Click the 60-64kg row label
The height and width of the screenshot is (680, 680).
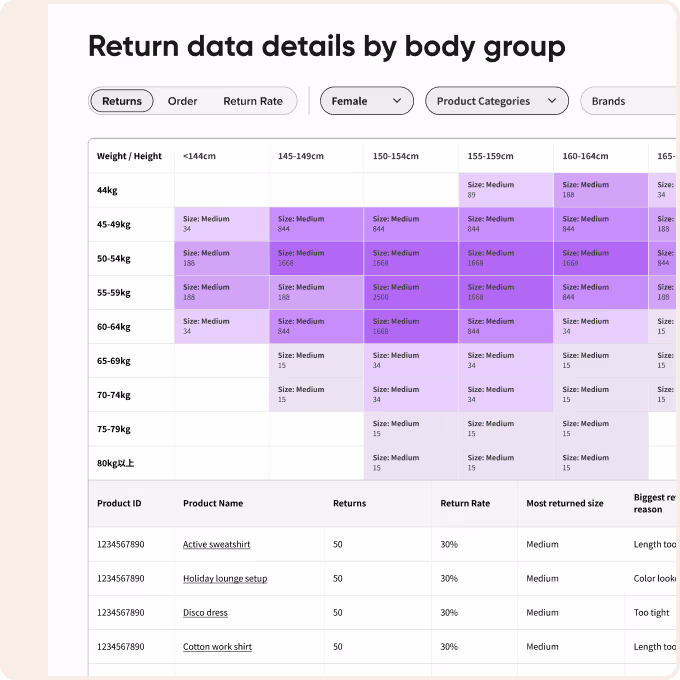114,327
